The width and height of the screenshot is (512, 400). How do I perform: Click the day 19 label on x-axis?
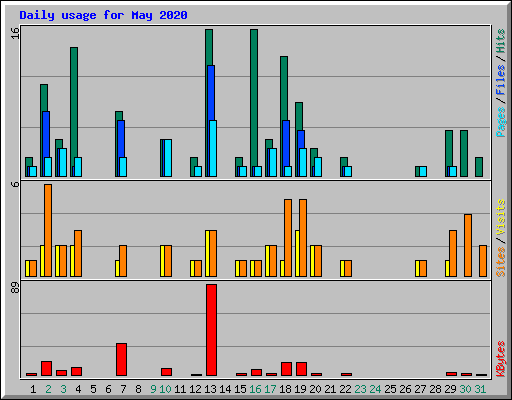[x=300, y=389]
